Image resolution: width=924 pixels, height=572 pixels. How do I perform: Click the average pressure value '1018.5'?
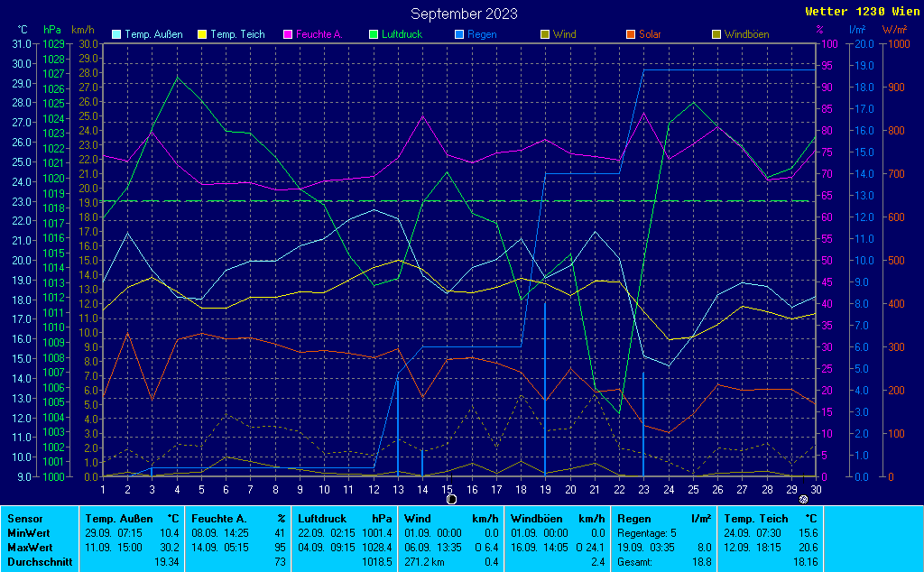tap(377, 562)
